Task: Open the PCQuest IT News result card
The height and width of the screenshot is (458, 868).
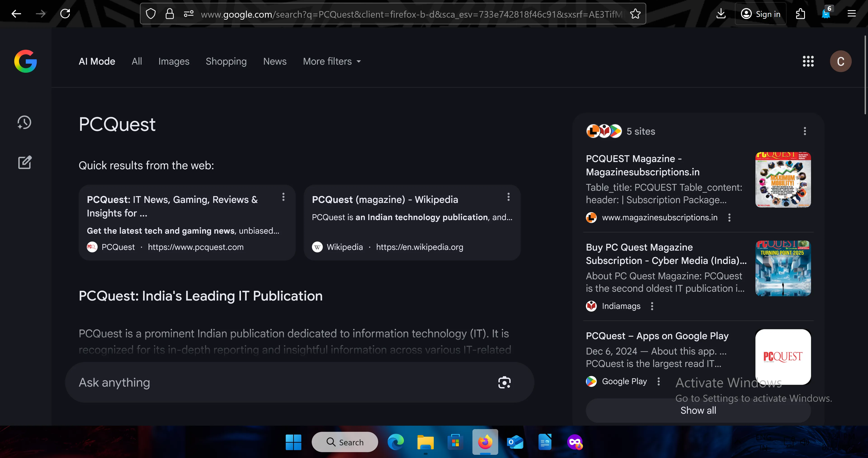Action: (x=187, y=223)
